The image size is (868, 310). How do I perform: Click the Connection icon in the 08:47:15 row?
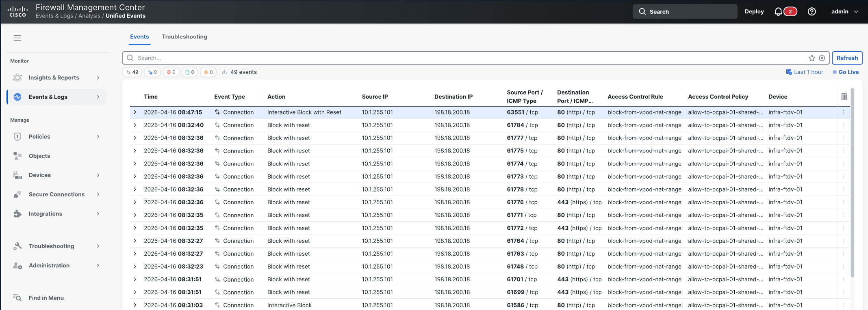coord(217,112)
